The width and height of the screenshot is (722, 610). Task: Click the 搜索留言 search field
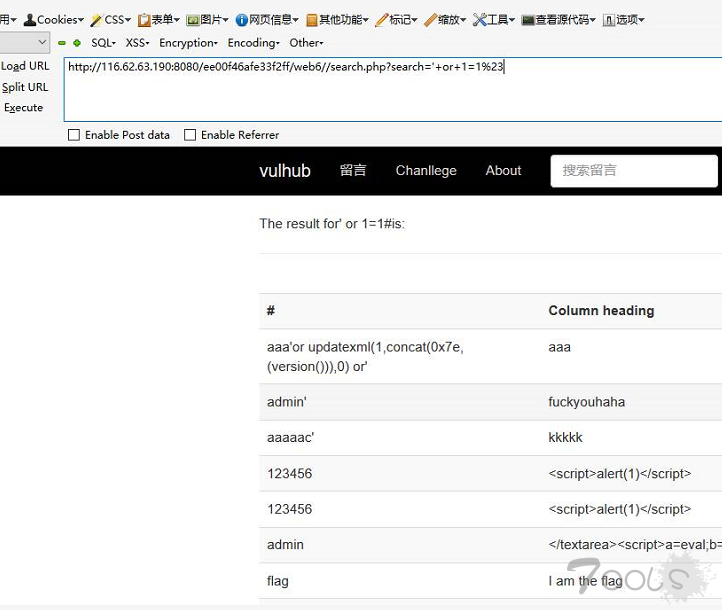(x=634, y=171)
